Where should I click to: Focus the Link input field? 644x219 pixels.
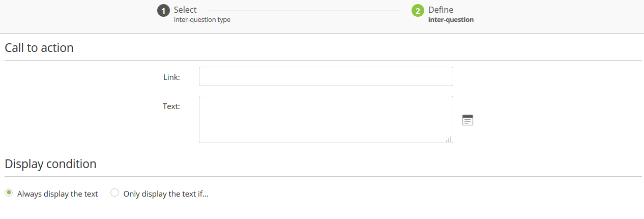(326, 76)
